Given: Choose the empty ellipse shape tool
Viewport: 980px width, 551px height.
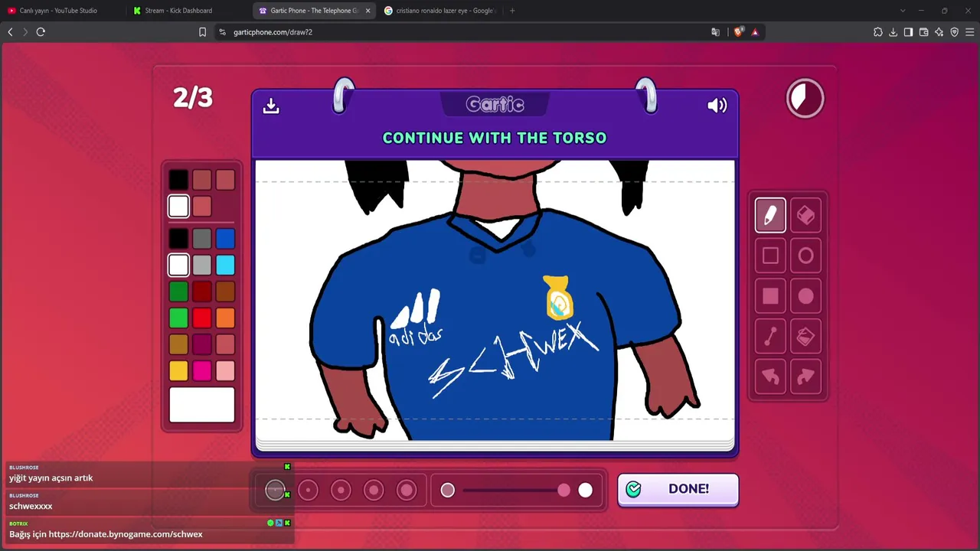Looking at the screenshot, I should (x=805, y=256).
